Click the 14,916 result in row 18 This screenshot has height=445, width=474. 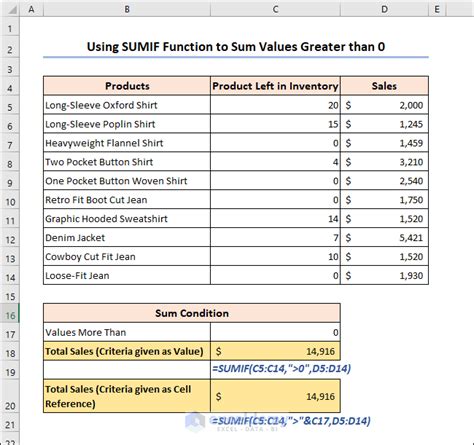coord(275,351)
